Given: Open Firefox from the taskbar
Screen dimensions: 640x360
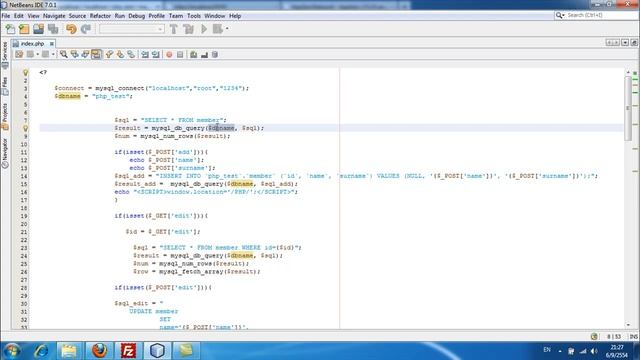Looking at the screenshot, I should click(x=99, y=350).
